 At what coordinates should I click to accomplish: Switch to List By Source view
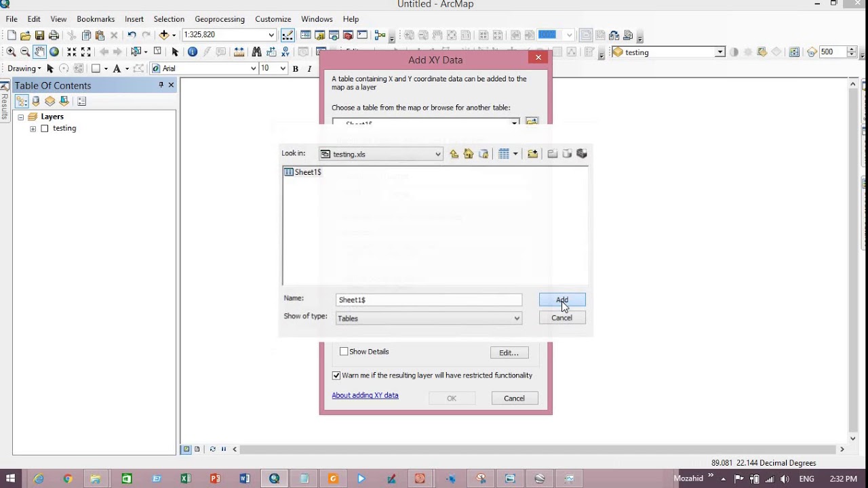click(x=36, y=101)
